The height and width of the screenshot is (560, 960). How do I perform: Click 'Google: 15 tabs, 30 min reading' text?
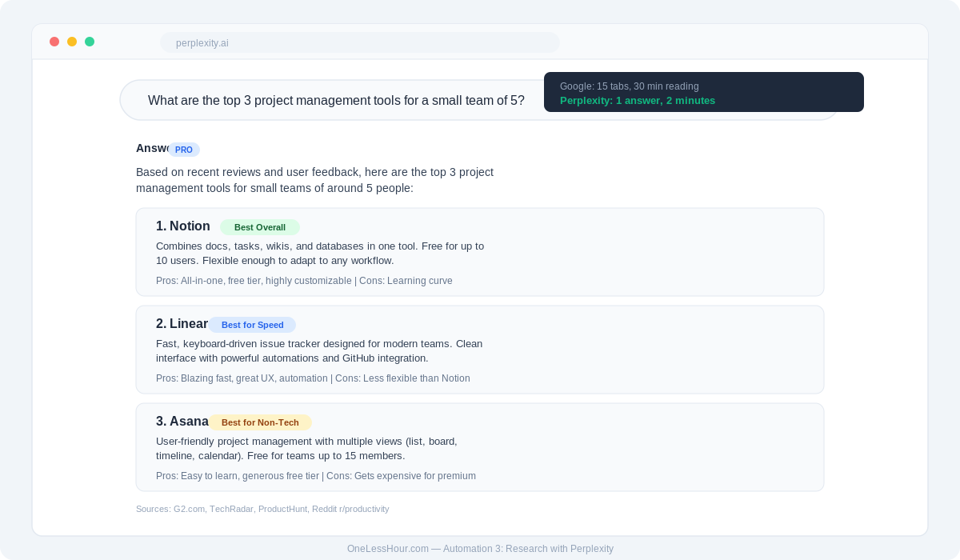pyautogui.click(x=630, y=86)
